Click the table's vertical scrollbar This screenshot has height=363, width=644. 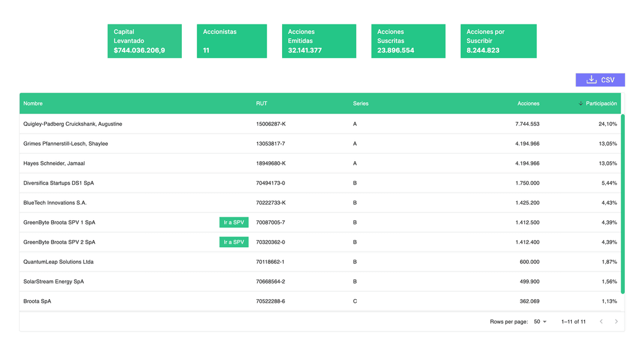click(x=623, y=203)
